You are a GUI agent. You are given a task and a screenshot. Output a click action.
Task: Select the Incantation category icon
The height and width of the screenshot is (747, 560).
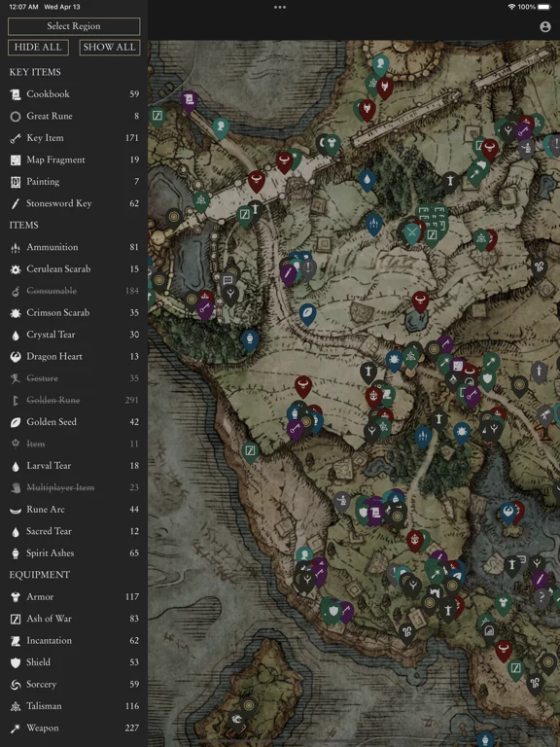(16, 641)
